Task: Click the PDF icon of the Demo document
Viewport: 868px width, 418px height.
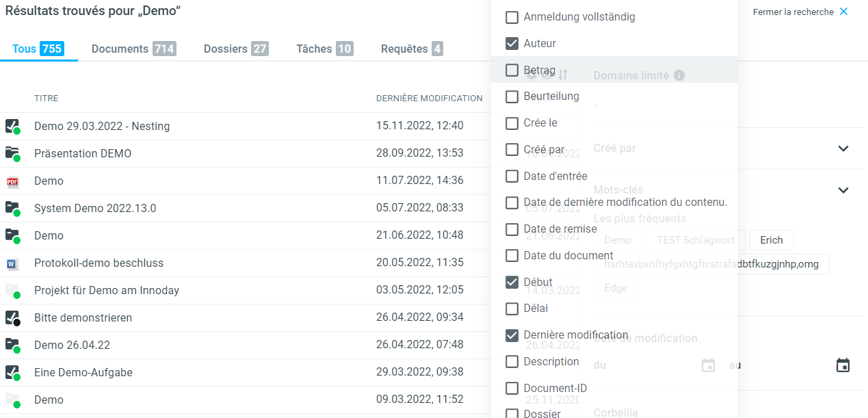Action: (x=12, y=181)
